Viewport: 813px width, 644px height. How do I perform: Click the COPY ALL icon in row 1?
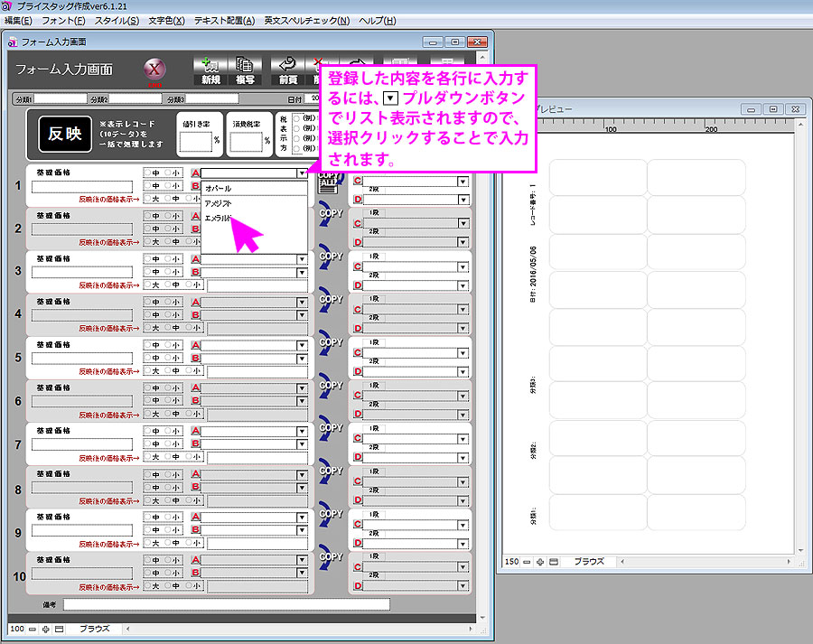click(328, 182)
